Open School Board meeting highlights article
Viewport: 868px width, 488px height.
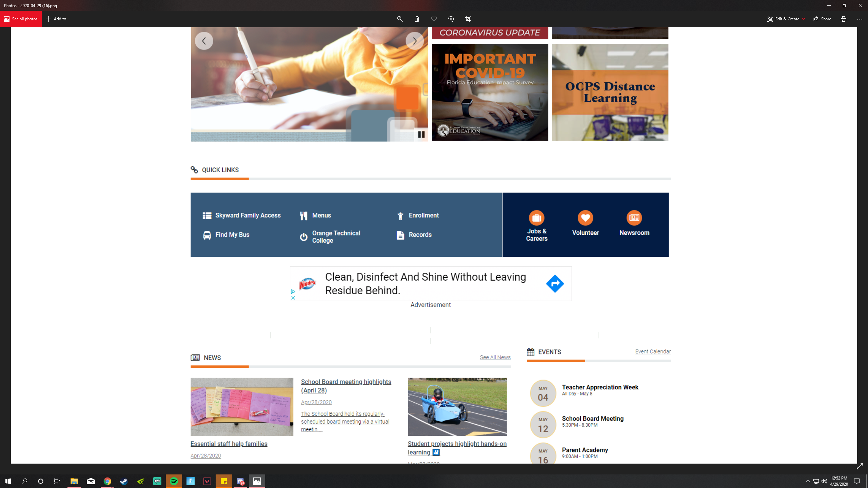(x=346, y=386)
